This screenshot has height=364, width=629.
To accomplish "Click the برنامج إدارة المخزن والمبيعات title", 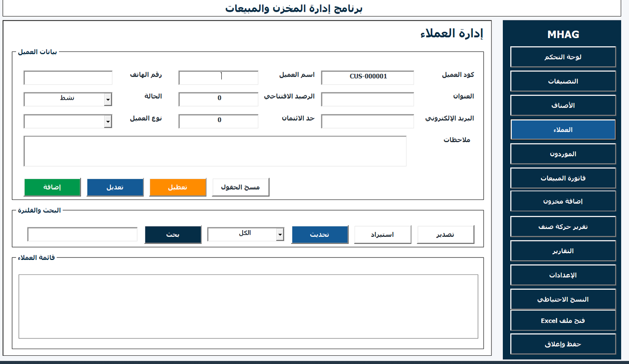I will click(294, 8).
